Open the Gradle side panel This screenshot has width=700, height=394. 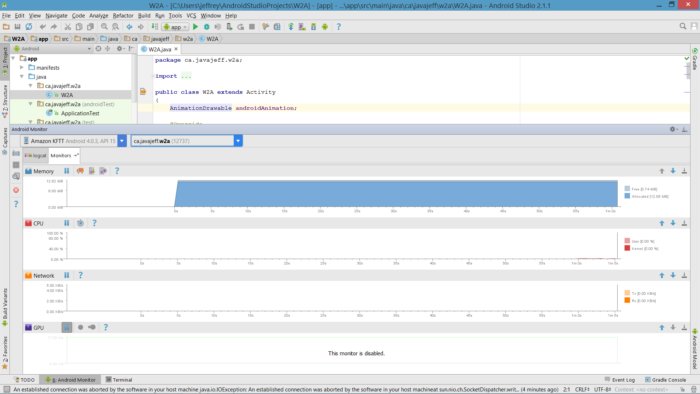695,59
